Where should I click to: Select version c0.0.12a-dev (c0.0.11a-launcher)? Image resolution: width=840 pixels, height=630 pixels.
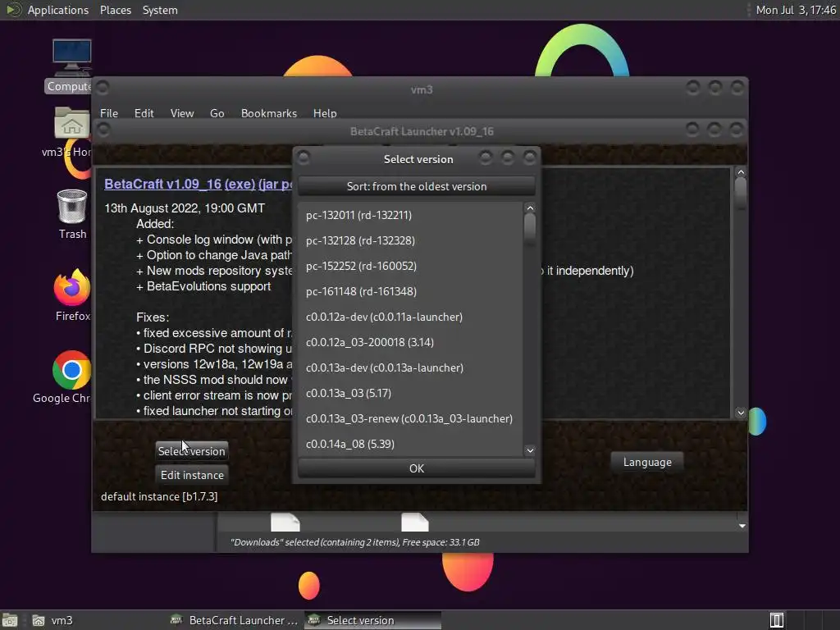[410, 317]
